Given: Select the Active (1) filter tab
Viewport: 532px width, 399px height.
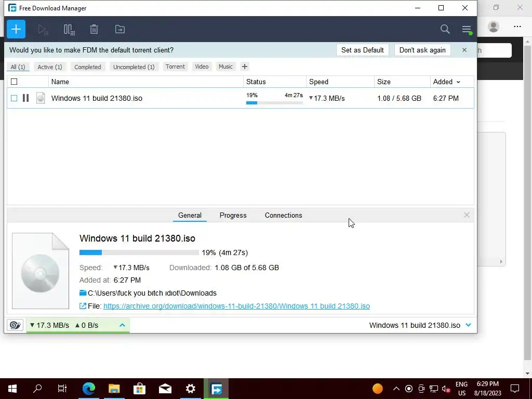Looking at the screenshot, I should [x=50, y=67].
